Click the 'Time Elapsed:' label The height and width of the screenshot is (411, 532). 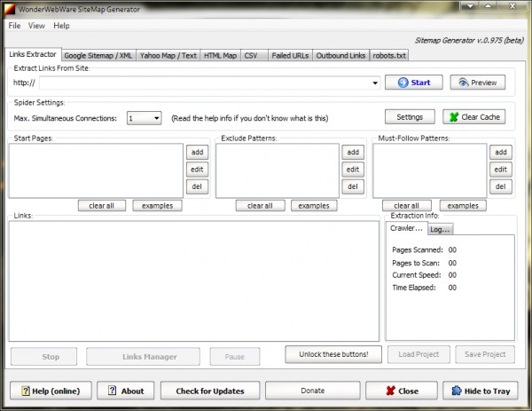pyautogui.click(x=414, y=288)
